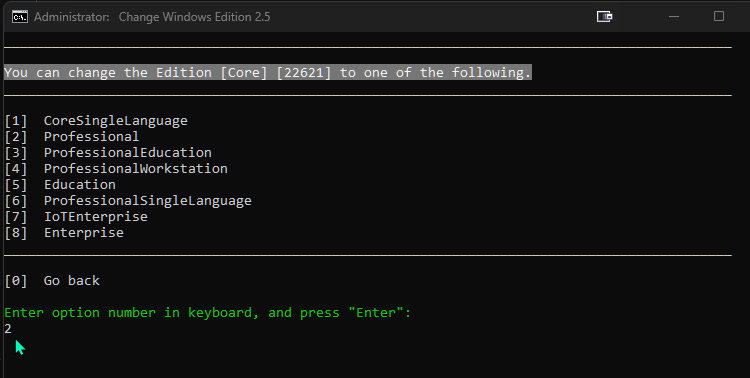Minimize the console window

[x=674, y=17]
